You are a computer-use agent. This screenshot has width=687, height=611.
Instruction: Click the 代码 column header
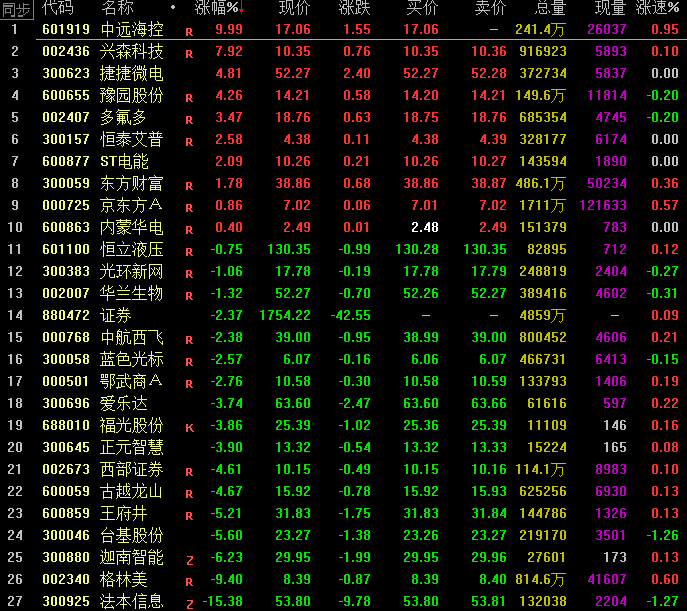58,7
